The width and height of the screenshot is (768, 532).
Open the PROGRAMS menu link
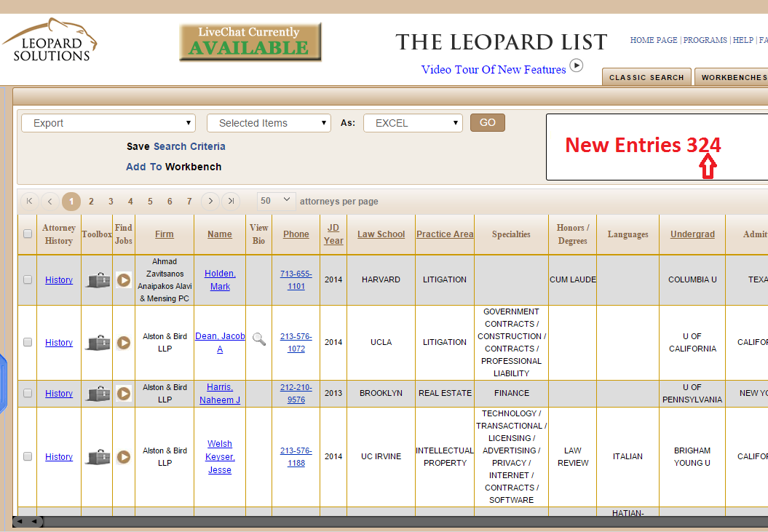(x=705, y=40)
